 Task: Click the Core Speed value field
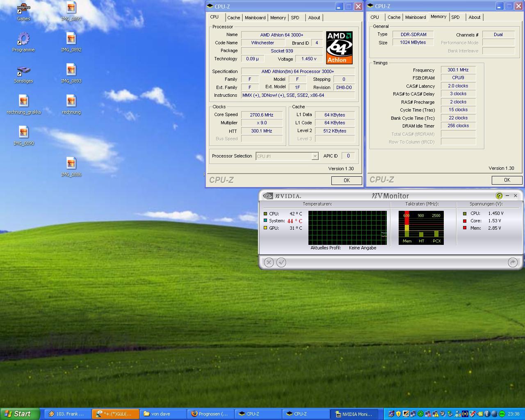click(262, 115)
